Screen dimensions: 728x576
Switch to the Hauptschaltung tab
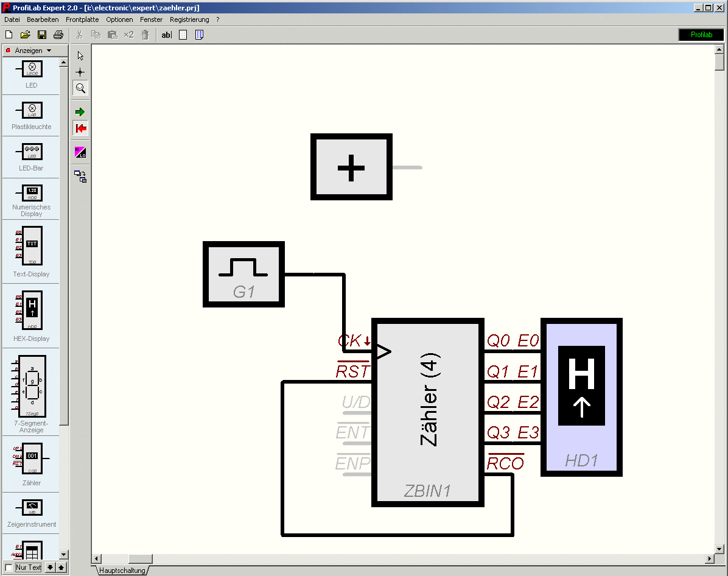(x=122, y=571)
